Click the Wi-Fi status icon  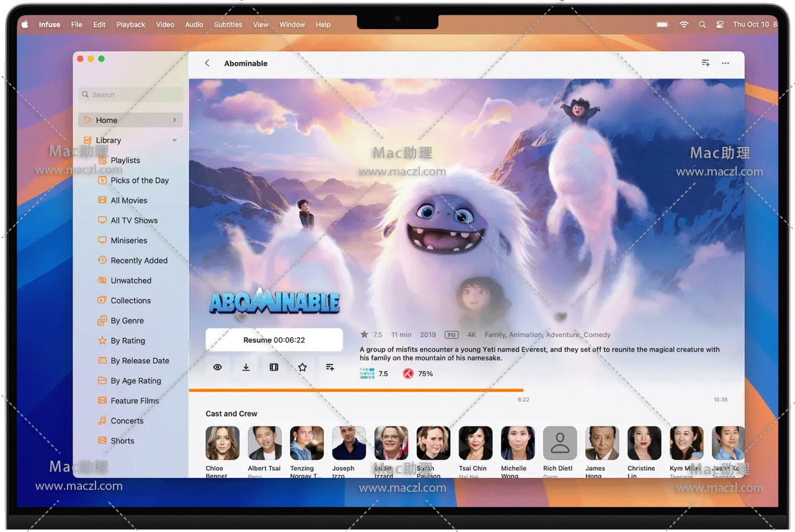684,25
